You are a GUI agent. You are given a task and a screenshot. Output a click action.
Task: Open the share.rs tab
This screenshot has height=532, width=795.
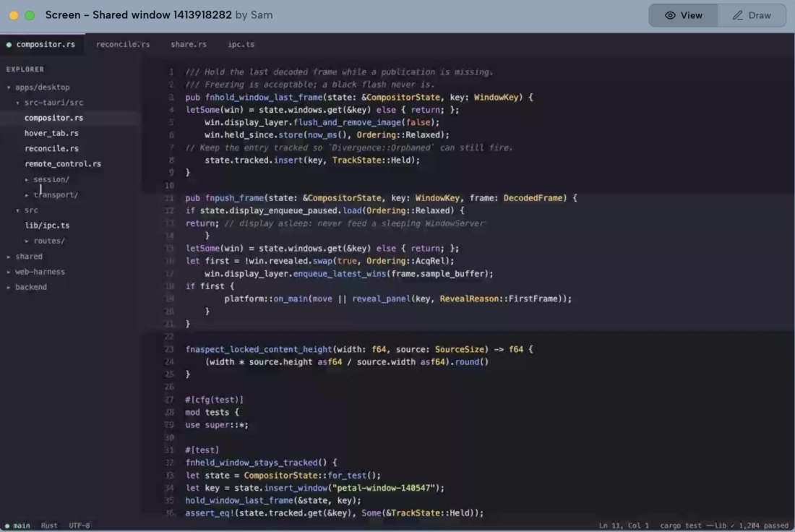click(x=189, y=45)
